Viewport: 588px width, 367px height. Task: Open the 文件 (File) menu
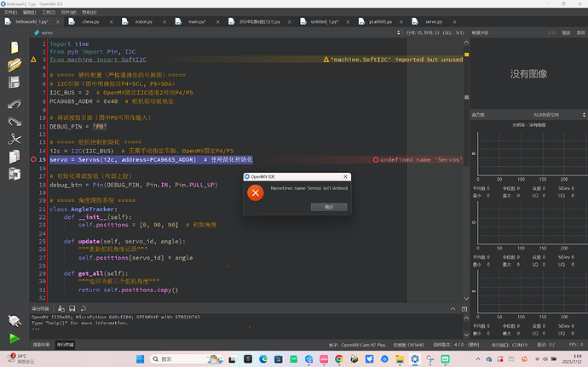click(10, 13)
